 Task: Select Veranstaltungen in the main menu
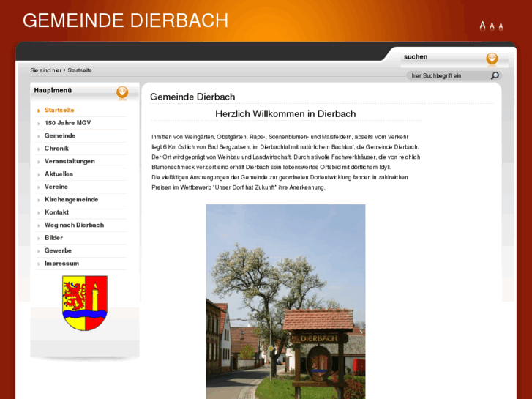[x=70, y=161]
